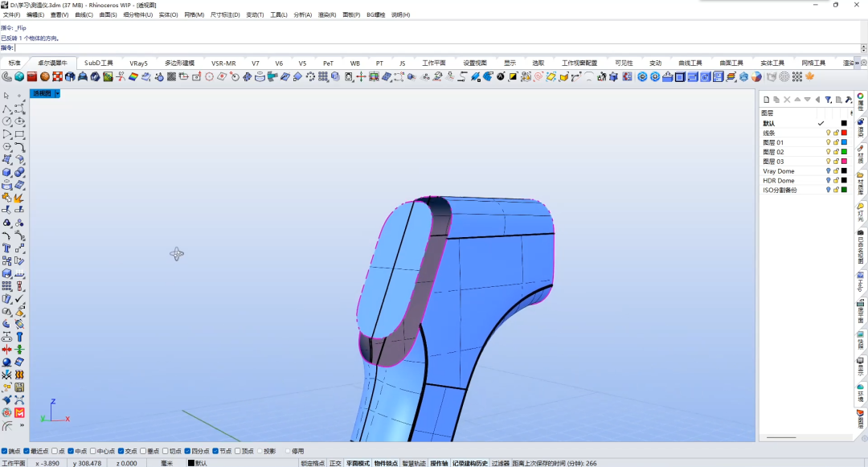Image resolution: width=868 pixels, height=467 pixels.
Task: Open the 曲面(S) menu
Action: coord(108,15)
